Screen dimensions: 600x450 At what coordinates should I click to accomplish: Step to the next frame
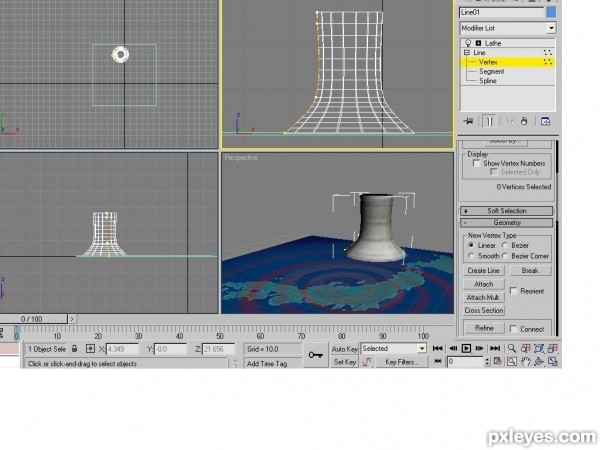[480, 348]
